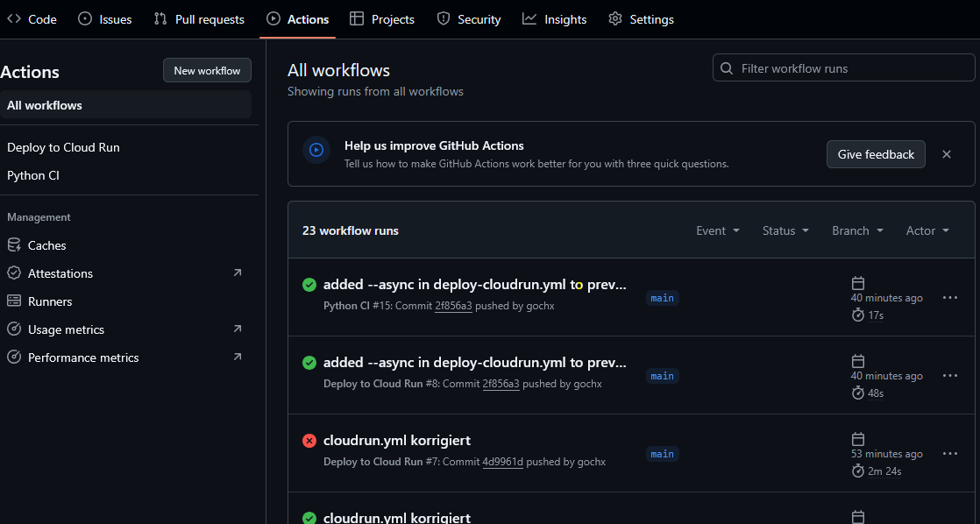
Task: Click the play icon in the feedback banner
Action: tap(316, 150)
